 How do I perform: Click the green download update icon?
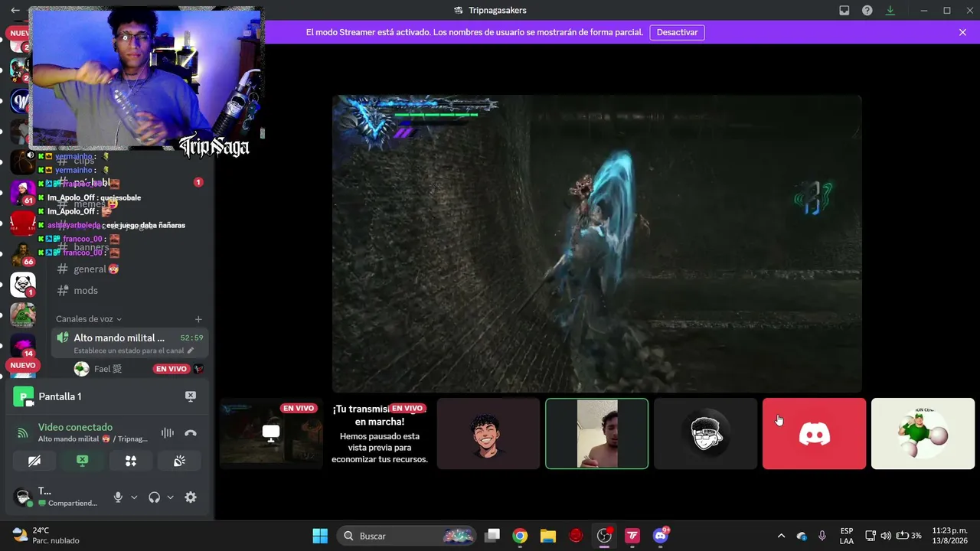890,11
